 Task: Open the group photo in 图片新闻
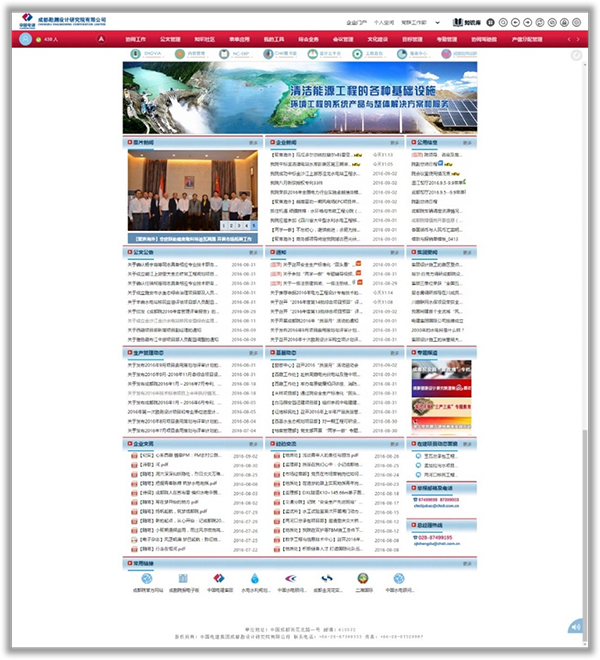point(193,190)
